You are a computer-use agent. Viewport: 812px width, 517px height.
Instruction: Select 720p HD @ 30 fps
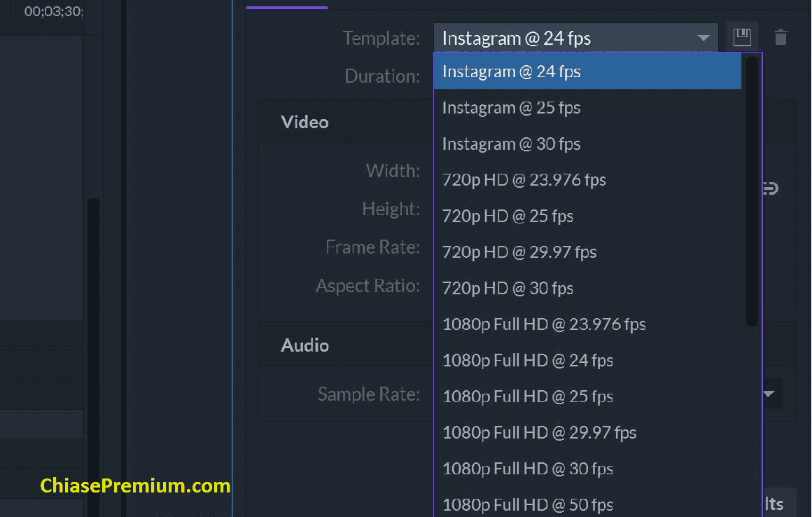pyautogui.click(x=587, y=288)
